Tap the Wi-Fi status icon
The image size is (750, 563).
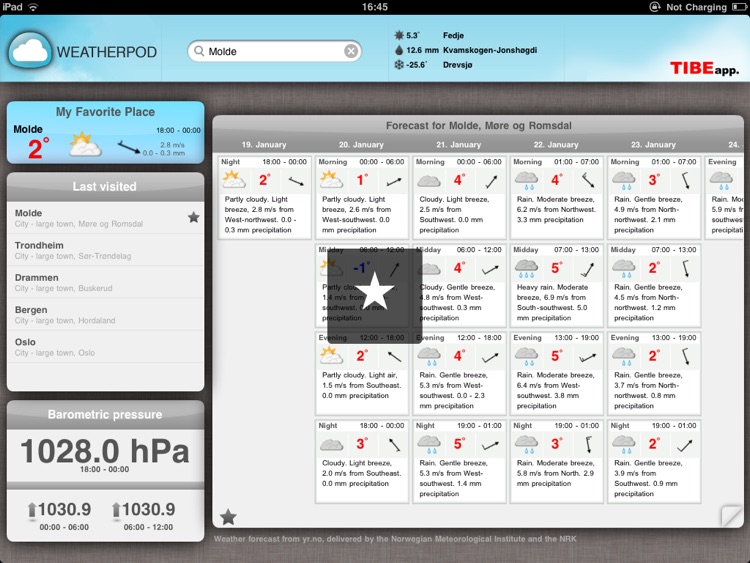pyautogui.click(x=33, y=7)
